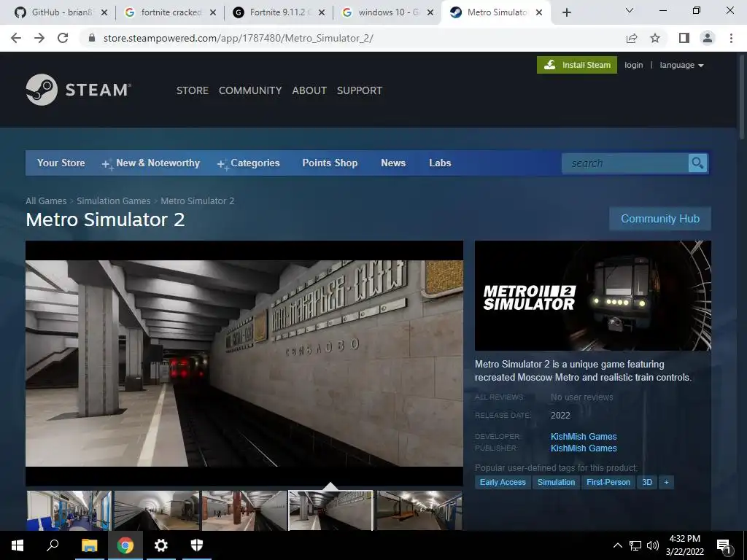Click the Steam logo in header
Screen dimensions: 747x560
(x=78, y=90)
